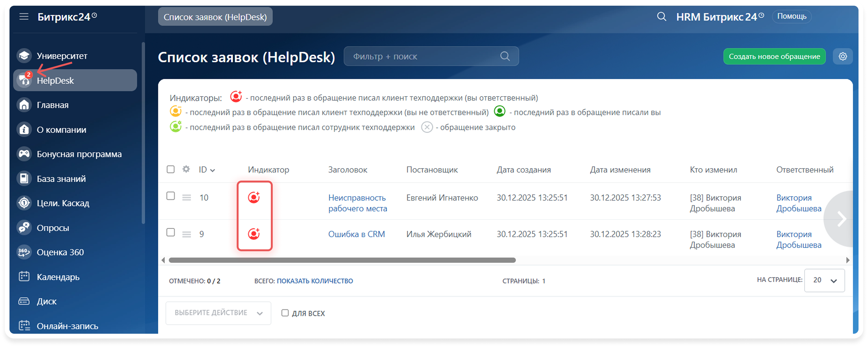Sort by the ID column arrow
868x347 pixels.
pyautogui.click(x=212, y=170)
